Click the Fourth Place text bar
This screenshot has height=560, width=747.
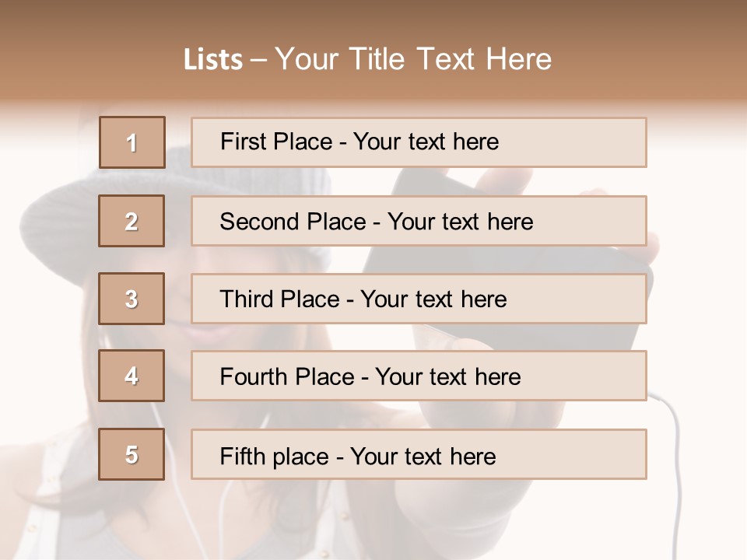tap(419, 376)
